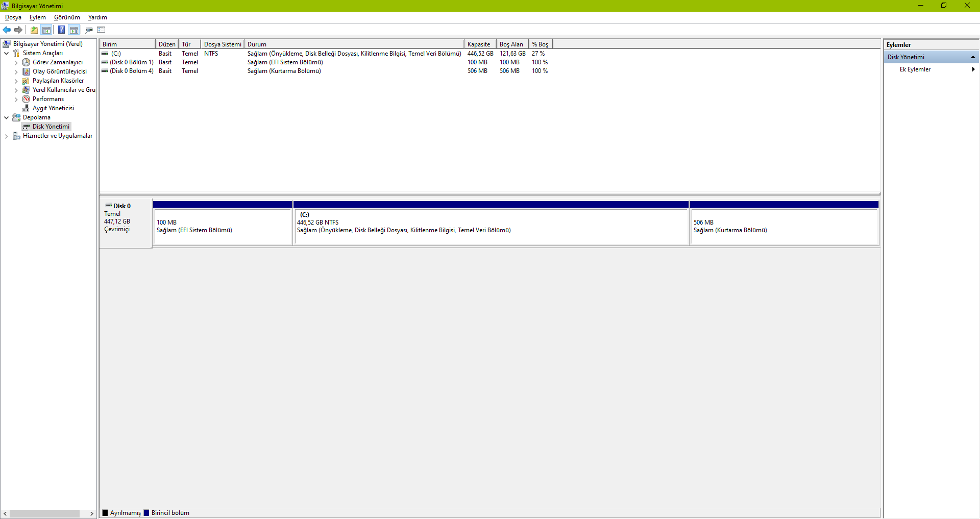Select the 506 MB Kurtarma Bölümü partition block

pos(785,223)
